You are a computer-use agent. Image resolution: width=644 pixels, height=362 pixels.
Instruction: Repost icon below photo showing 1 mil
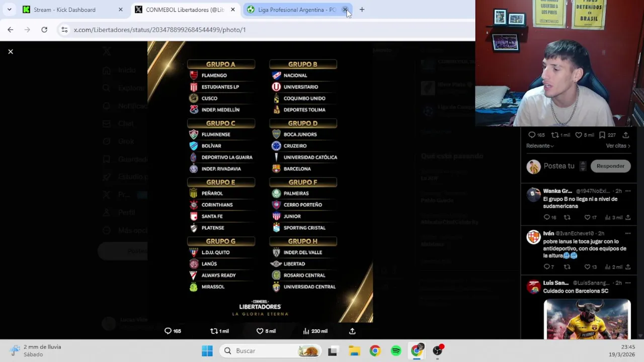click(219, 331)
